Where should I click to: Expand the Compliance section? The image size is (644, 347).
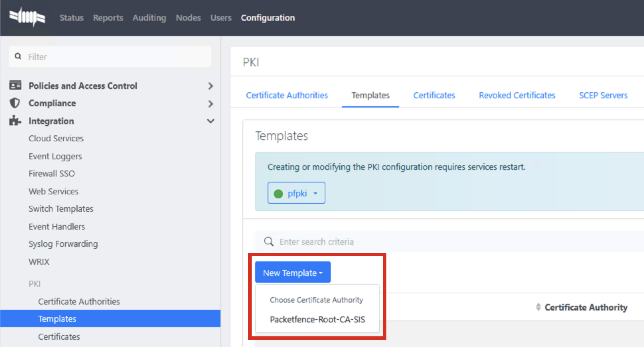click(210, 104)
